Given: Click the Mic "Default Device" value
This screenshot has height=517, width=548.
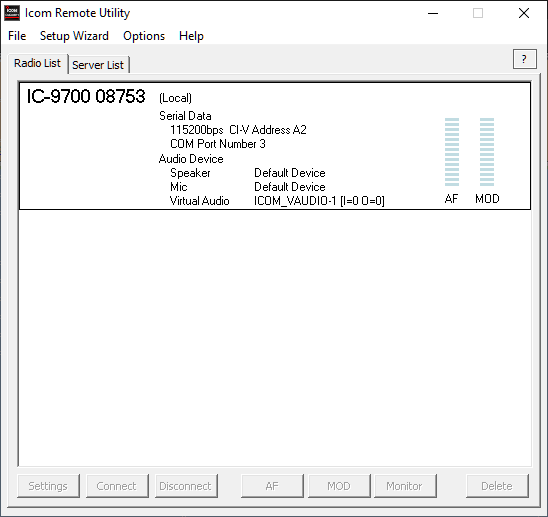Looking at the screenshot, I should pos(290,187).
